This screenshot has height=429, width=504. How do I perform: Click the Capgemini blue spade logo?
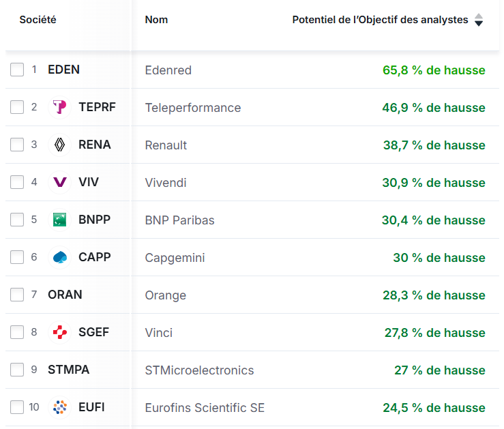(60, 257)
